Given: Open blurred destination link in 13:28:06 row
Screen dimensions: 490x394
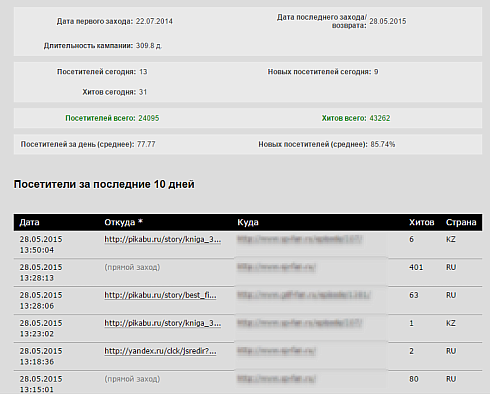Looking at the screenshot, I should click(304, 295).
